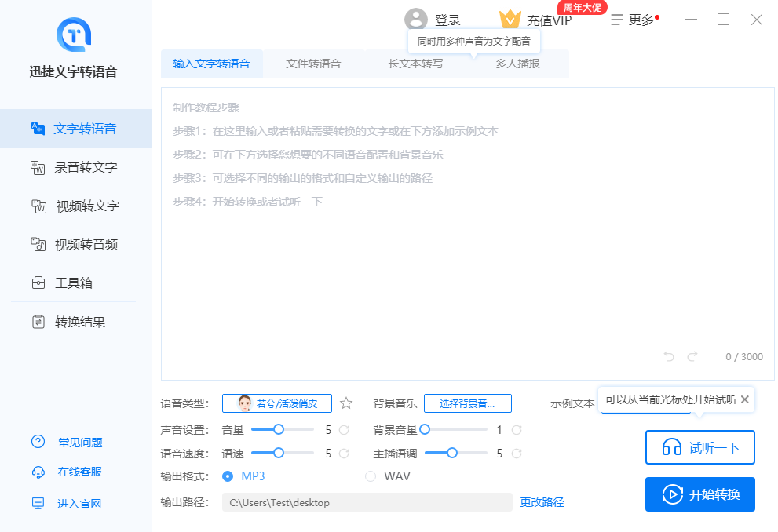Click the 进入官网 monitor icon
Viewport: 778px width, 532px height.
point(38,504)
